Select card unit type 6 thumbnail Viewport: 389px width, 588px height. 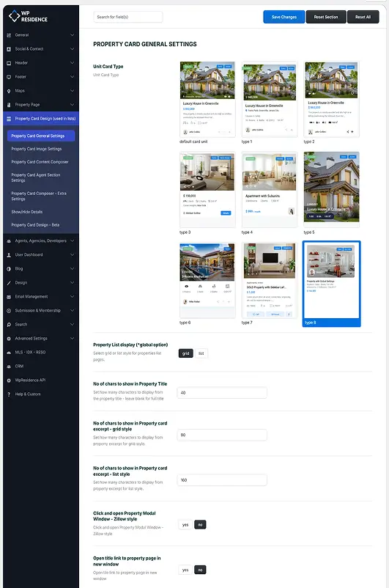coord(207,280)
